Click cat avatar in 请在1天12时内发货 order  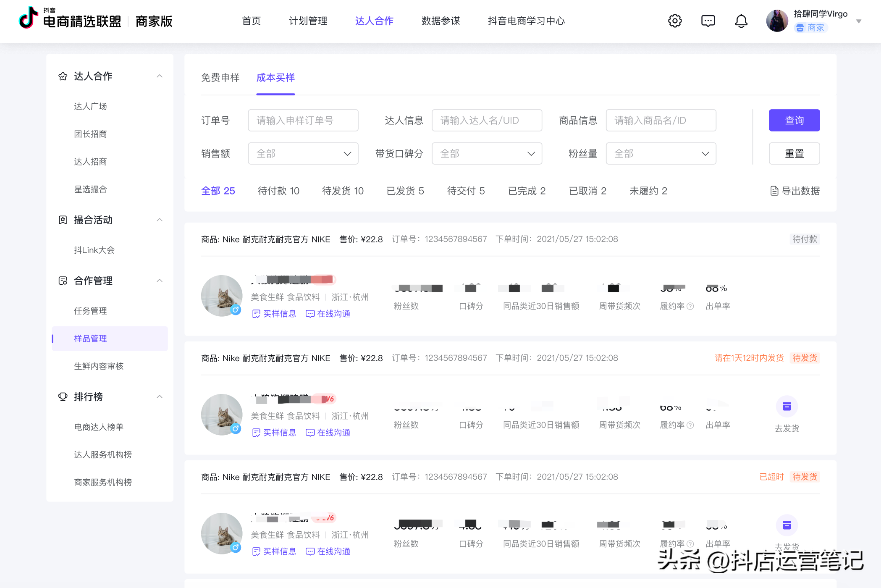[222, 415]
